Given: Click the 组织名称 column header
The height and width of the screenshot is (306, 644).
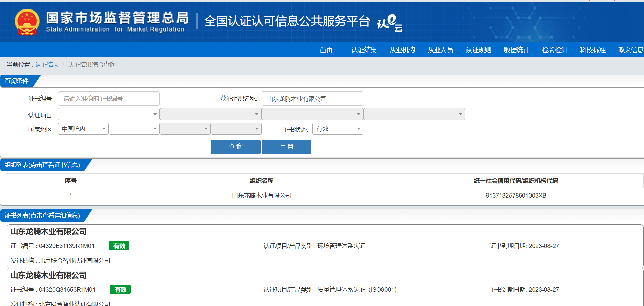Looking at the screenshot, I should (x=262, y=181).
